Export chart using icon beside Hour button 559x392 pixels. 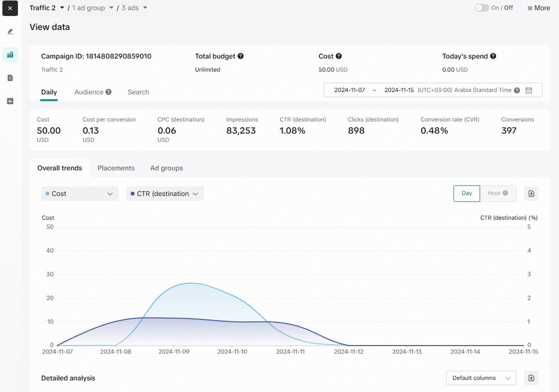(x=532, y=193)
